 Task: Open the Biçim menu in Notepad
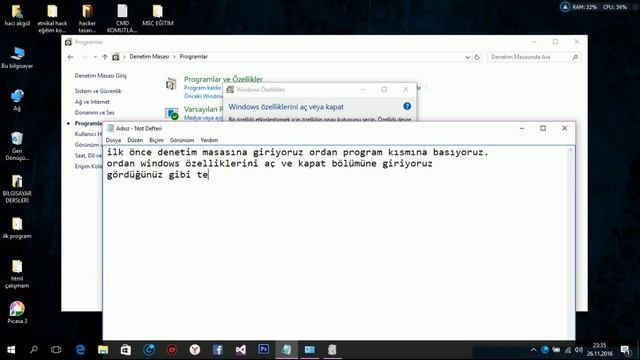[x=156, y=140]
